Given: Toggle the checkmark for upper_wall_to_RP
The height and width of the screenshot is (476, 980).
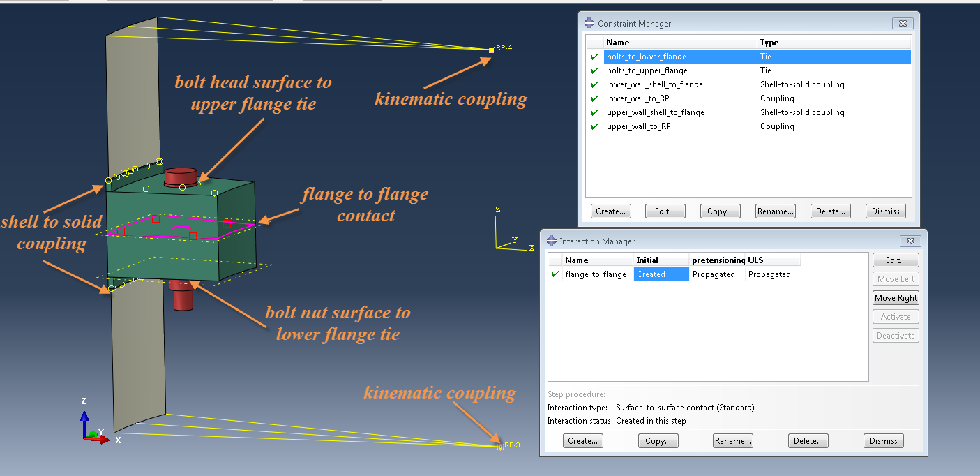Looking at the screenshot, I should 594,126.
